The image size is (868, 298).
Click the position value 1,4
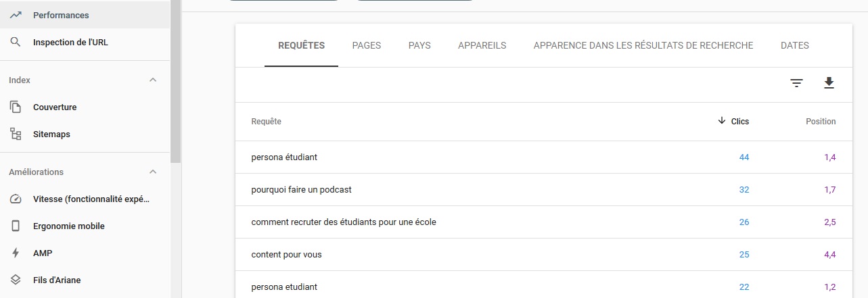(830, 157)
